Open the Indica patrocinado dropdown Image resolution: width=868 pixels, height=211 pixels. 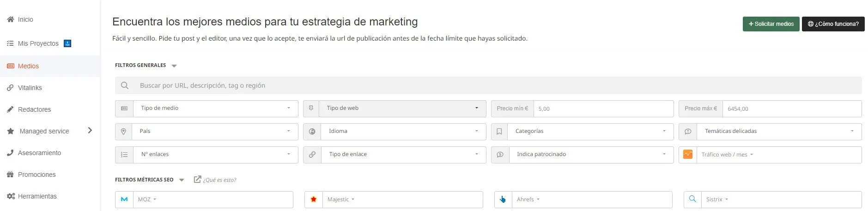tap(591, 155)
